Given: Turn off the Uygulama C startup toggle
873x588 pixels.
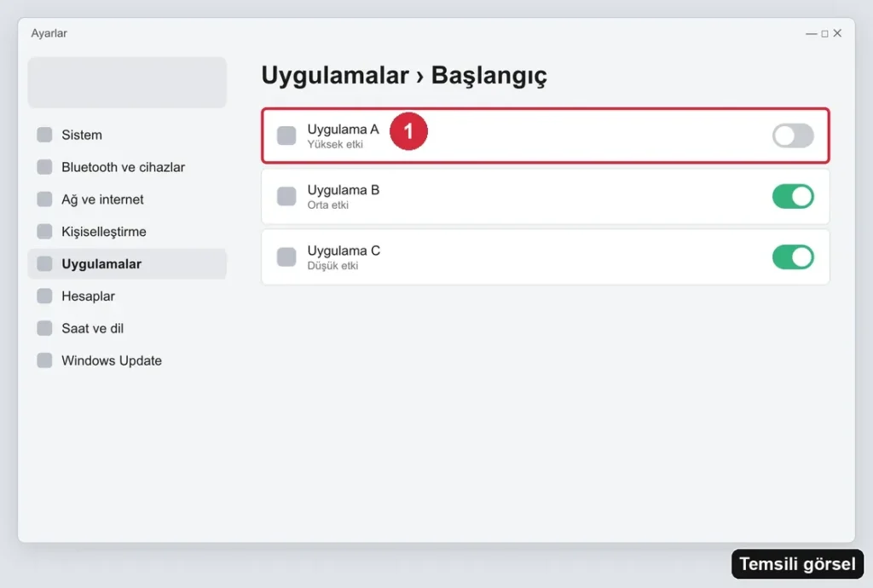Looking at the screenshot, I should point(793,257).
